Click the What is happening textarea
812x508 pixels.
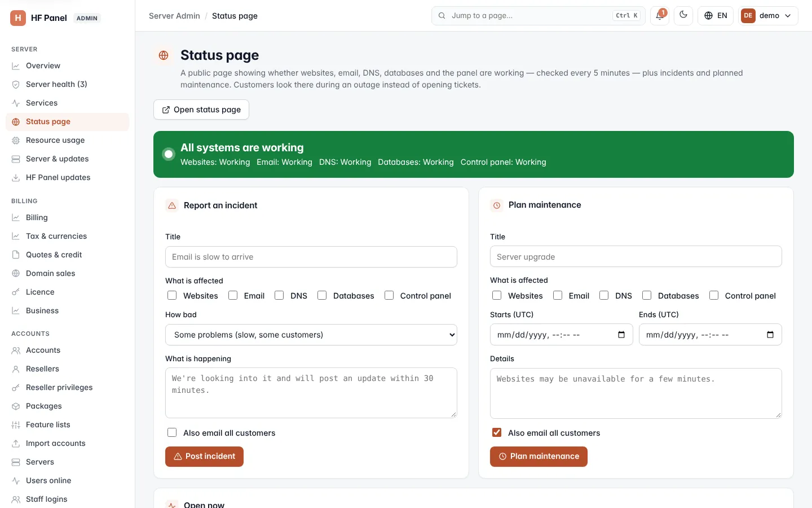[x=311, y=393]
